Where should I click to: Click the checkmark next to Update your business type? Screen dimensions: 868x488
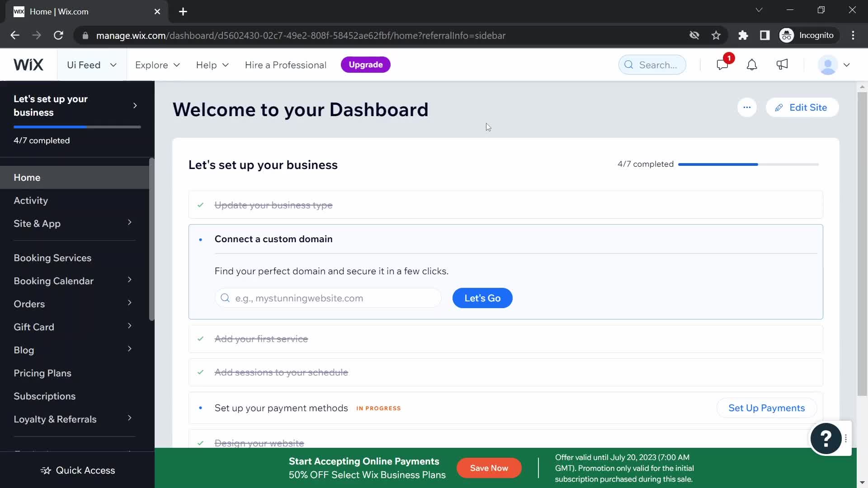pos(200,205)
